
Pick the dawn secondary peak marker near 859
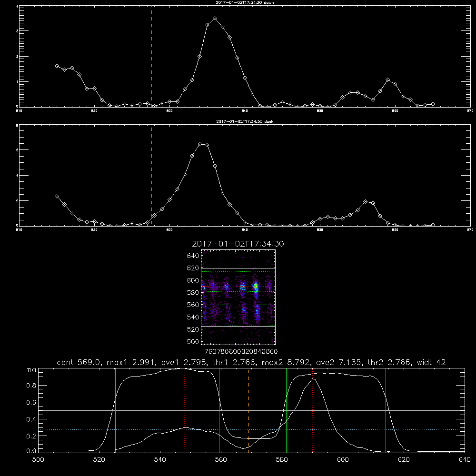point(387,80)
